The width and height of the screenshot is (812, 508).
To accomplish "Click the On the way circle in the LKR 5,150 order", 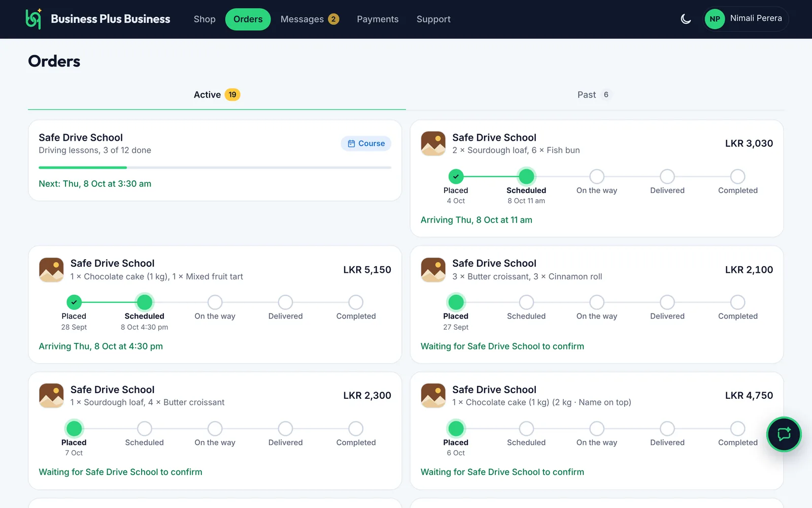I will [215, 302].
